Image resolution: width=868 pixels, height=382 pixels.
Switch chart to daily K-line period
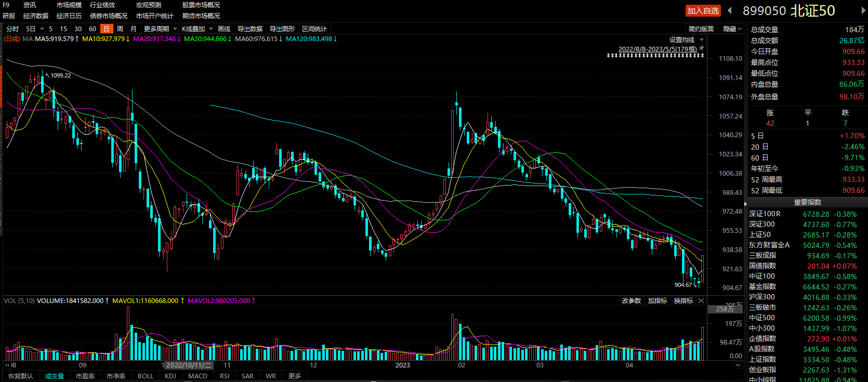pyautogui.click(x=107, y=29)
